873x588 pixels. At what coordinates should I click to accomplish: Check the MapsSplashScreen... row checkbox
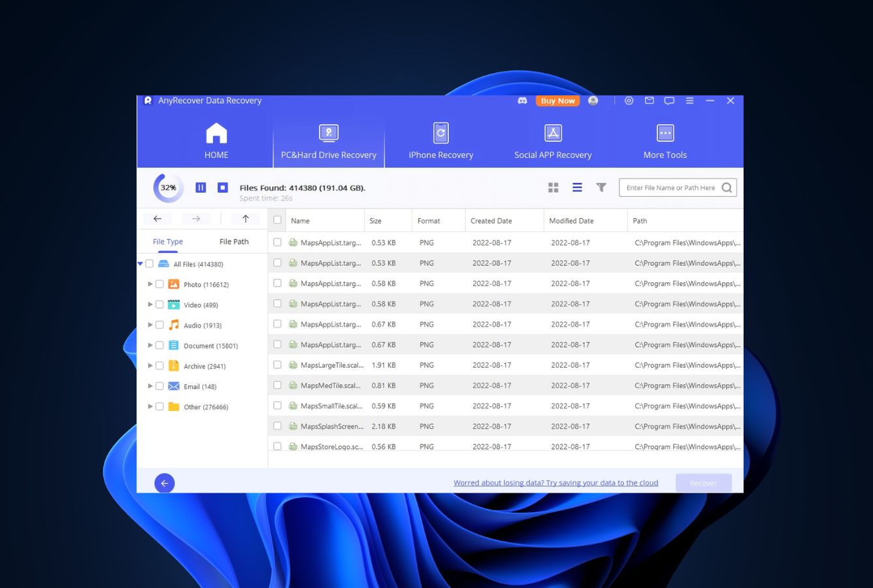coord(278,426)
